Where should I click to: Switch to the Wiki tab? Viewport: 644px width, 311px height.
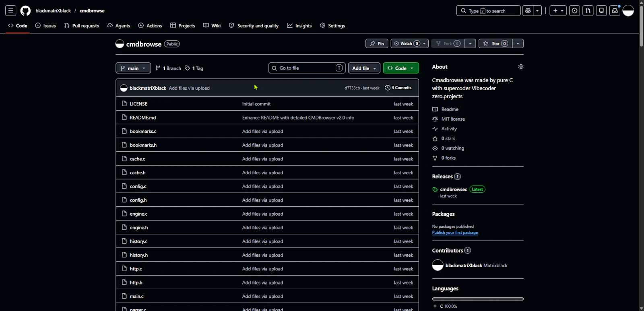click(x=212, y=26)
